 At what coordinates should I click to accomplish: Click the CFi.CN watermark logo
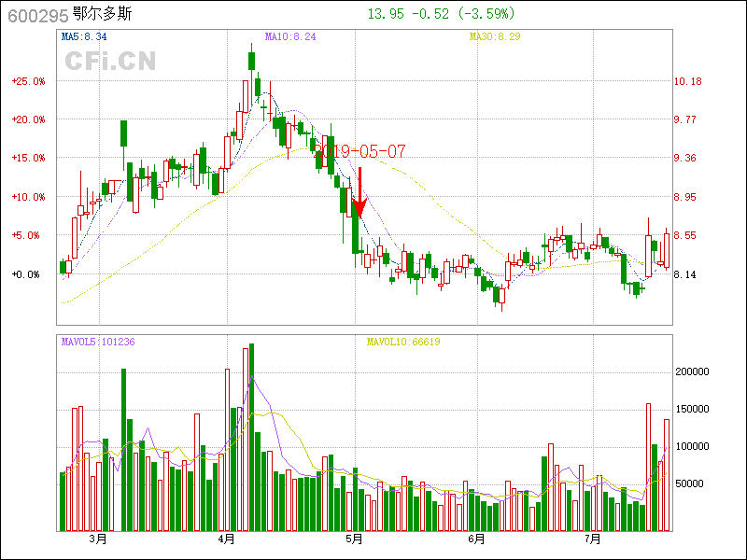[x=109, y=61]
